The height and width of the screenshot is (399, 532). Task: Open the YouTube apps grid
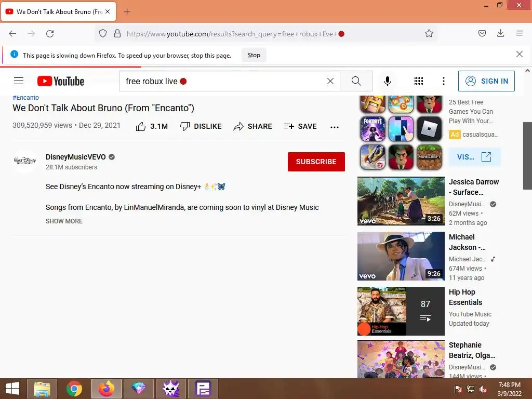[x=419, y=81]
